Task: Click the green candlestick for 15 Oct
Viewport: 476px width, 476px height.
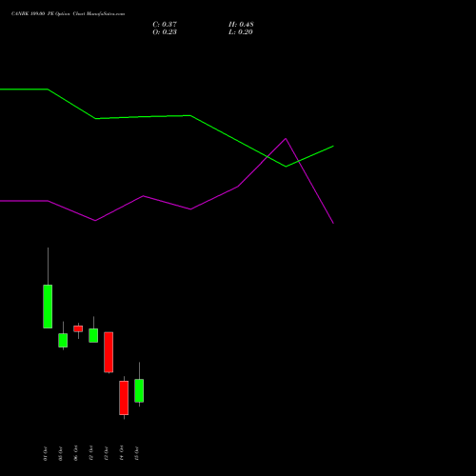Action: pyautogui.click(x=139, y=390)
